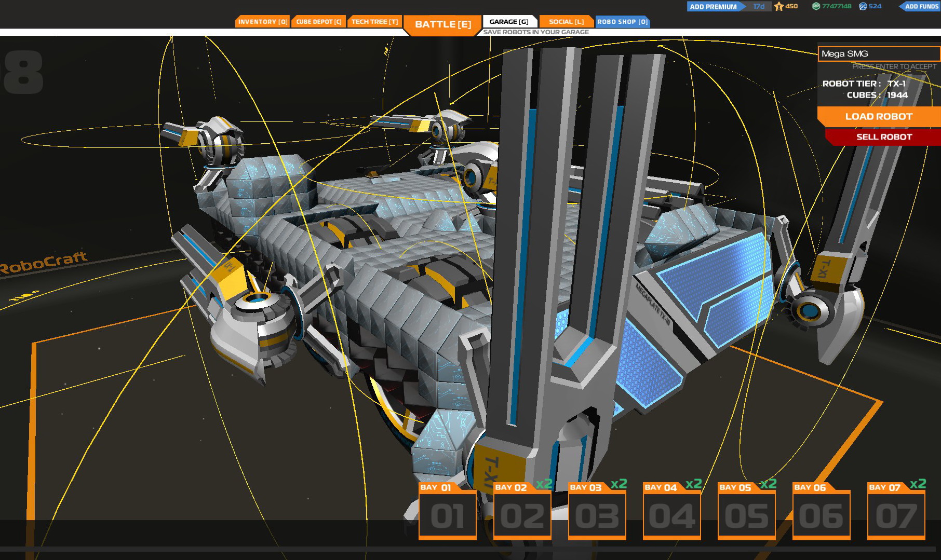The height and width of the screenshot is (560, 941).
Task: Click the Battle [E] tab
Action: click(442, 24)
